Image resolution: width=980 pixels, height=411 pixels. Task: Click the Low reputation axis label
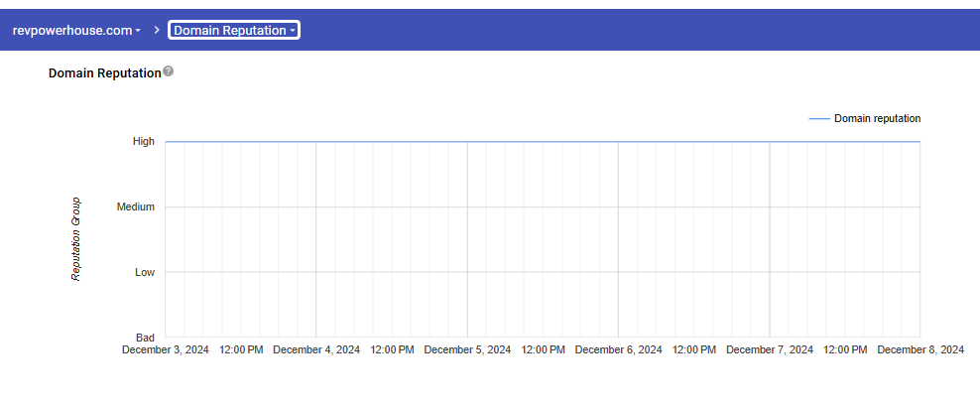[x=145, y=272]
